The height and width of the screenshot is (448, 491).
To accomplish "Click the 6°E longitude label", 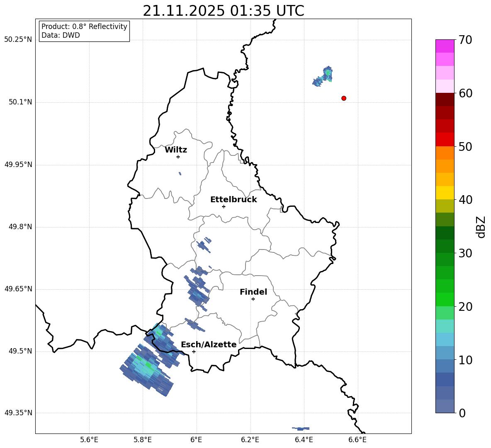I will [x=196, y=440].
